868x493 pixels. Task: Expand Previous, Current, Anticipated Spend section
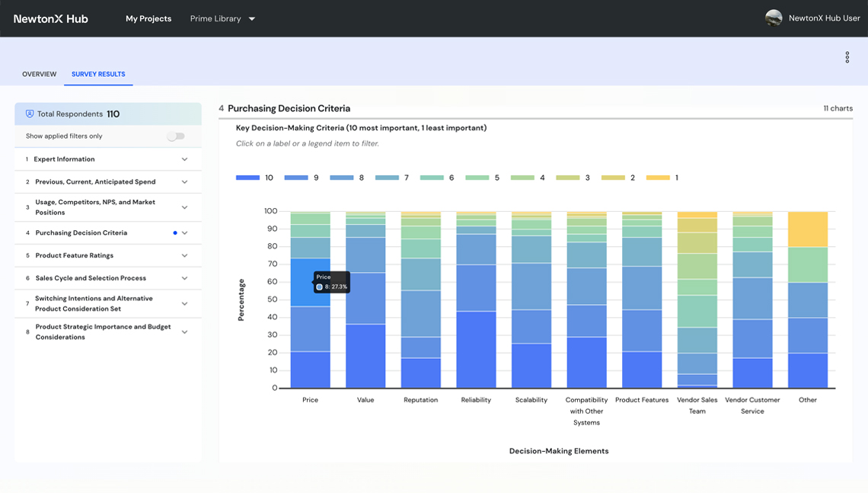coord(184,182)
